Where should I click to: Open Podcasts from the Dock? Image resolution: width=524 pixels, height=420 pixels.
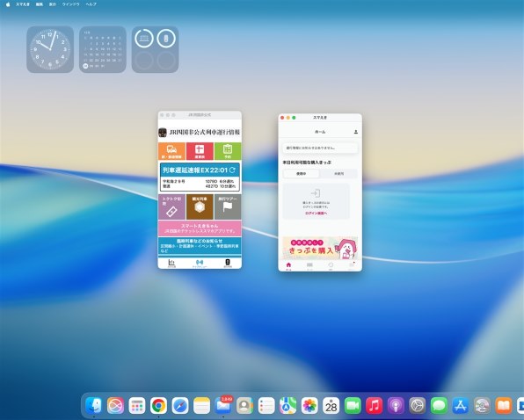click(396, 406)
